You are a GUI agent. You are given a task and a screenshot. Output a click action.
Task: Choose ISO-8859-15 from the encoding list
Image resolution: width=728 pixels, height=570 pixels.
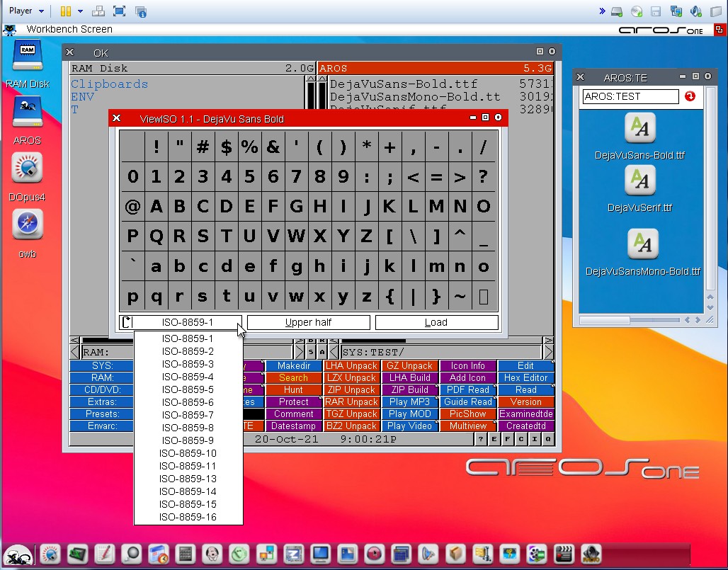188,504
